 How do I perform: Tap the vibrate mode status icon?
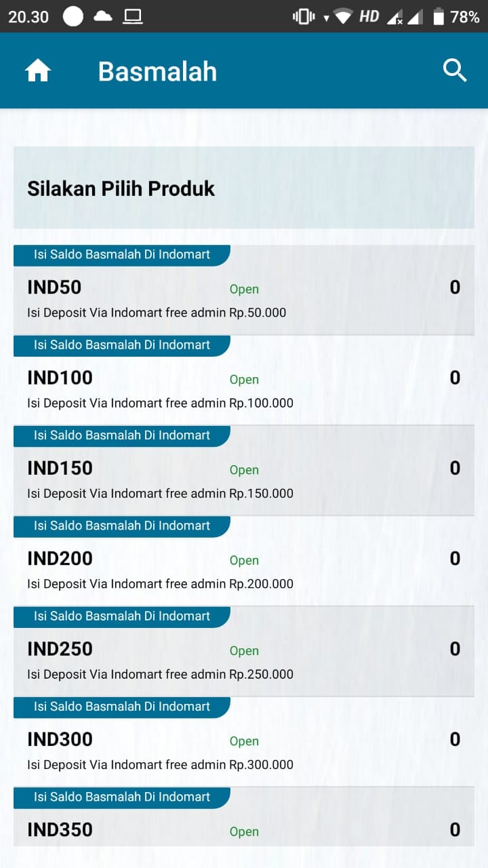pyautogui.click(x=303, y=17)
